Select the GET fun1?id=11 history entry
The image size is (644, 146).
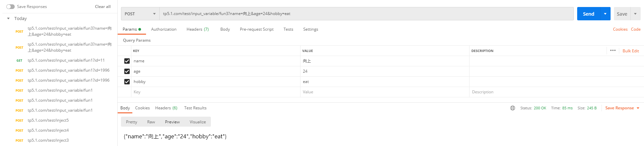[66, 60]
